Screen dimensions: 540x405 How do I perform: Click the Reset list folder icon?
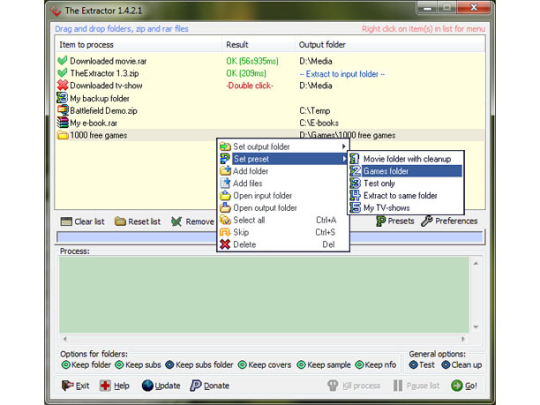coord(120,221)
